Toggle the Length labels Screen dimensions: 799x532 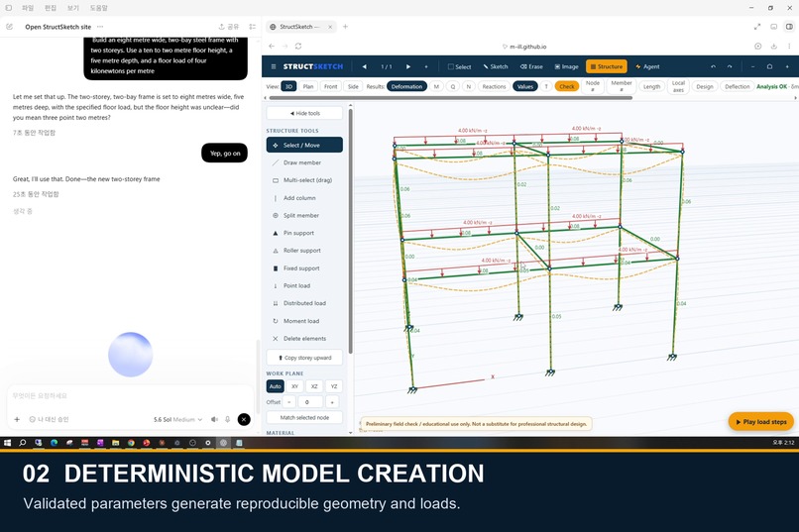pyautogui.click(x=651, y=86)
